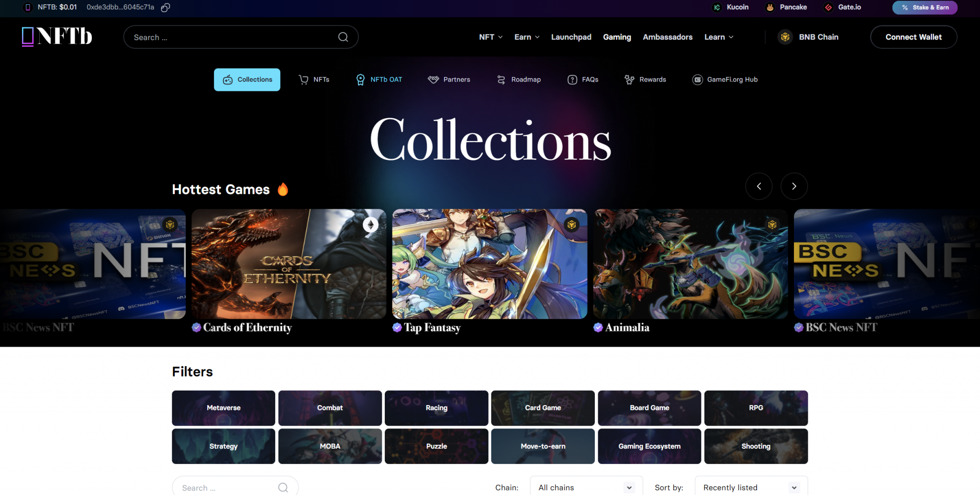Click verified badge beside Animalia
The height and width of the screenshot is (495, 980).
(x=598, y=327)
